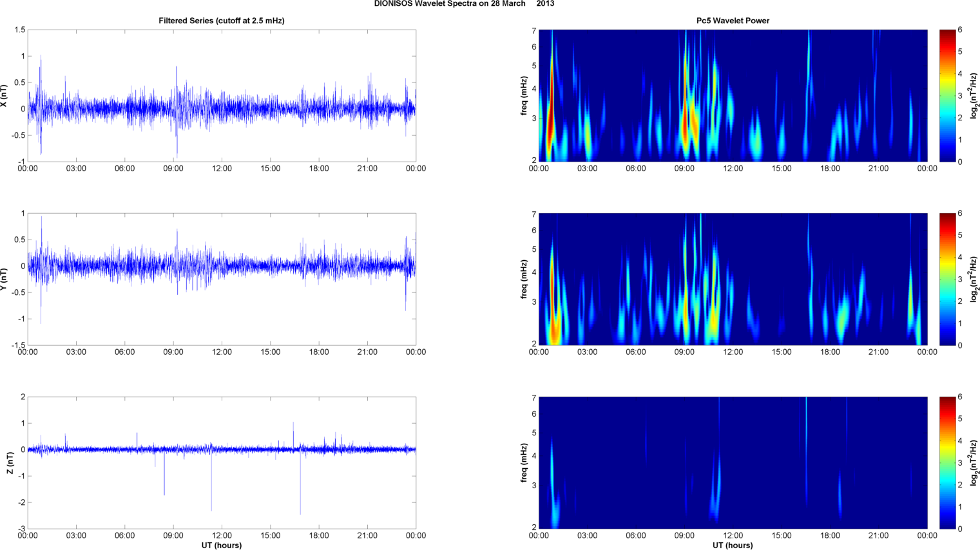Click the X (nT) axis label
980x550 pixels.
point(5,95)
